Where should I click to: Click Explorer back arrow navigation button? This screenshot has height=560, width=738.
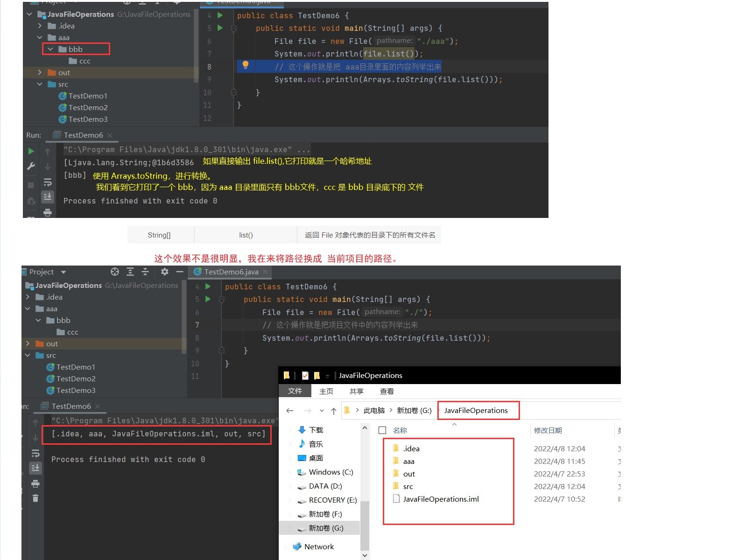pos(289,411)
